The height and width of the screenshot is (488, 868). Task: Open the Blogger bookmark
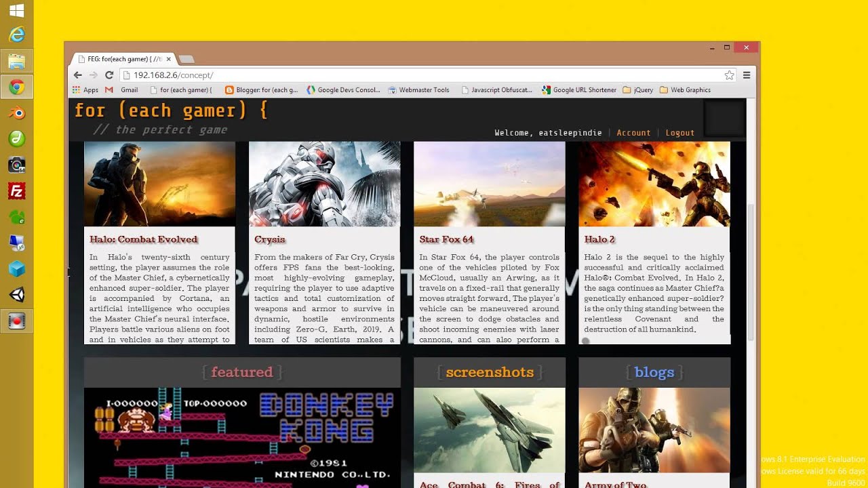(x=261, y=89)
